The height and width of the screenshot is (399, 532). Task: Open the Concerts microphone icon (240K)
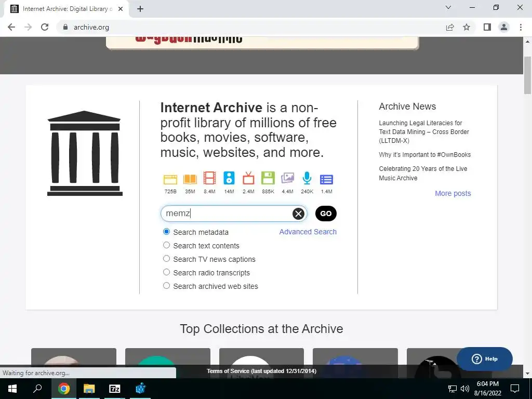(x=307, y=178)
